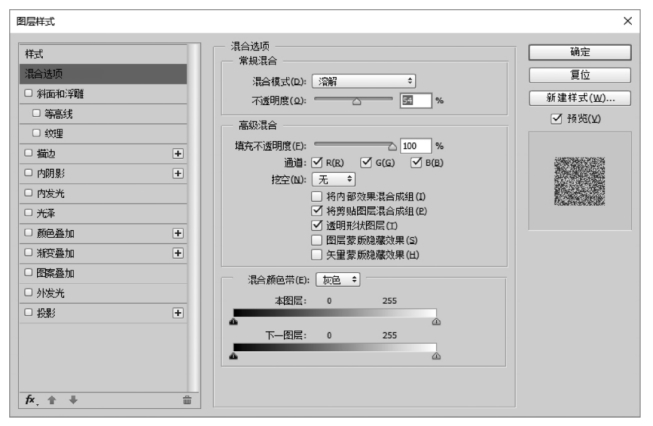
Task: Uncheck 透明形状图层 option
Action: pos(317,225)
